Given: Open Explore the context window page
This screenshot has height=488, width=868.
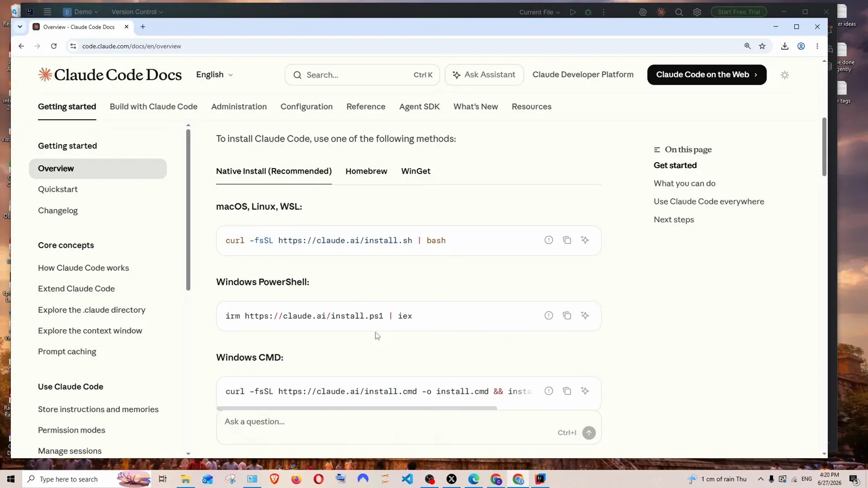Looking at the screenshot, I should point(90,331).
